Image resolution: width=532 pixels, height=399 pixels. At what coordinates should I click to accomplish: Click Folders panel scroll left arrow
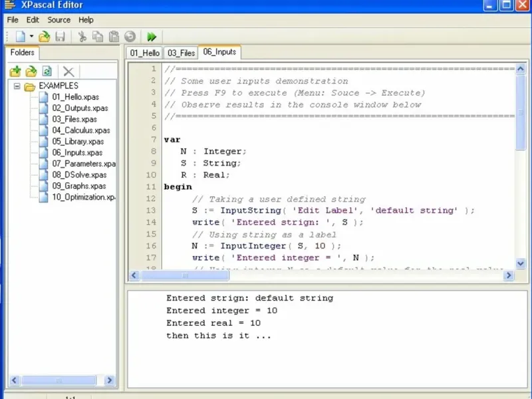(x=14, y=380)
